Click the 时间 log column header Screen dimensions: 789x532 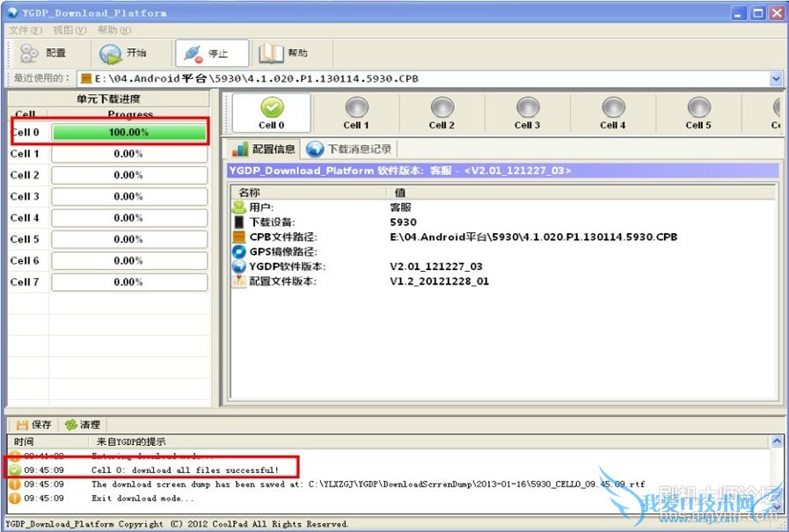tap(47, 441)
